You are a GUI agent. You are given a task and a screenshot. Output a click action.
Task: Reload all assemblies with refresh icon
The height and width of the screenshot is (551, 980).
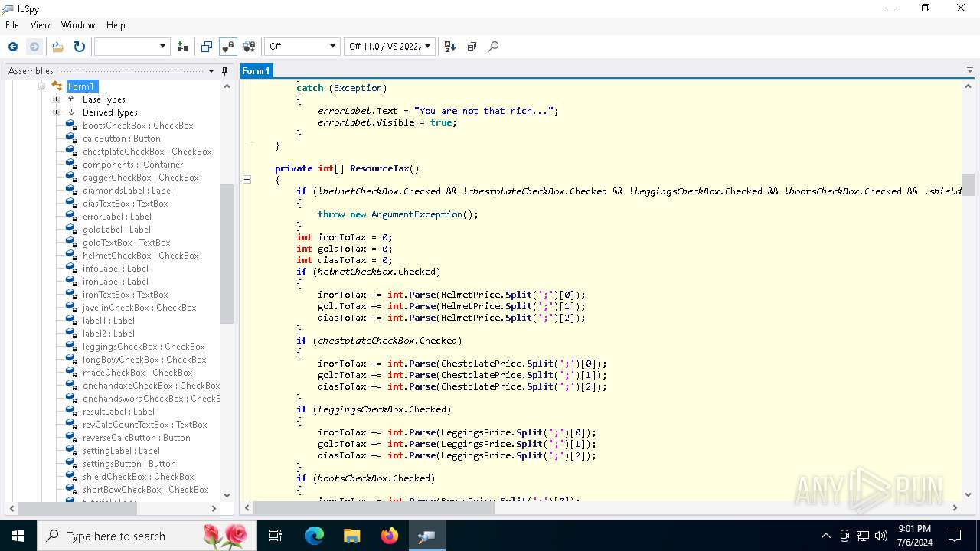80,47
